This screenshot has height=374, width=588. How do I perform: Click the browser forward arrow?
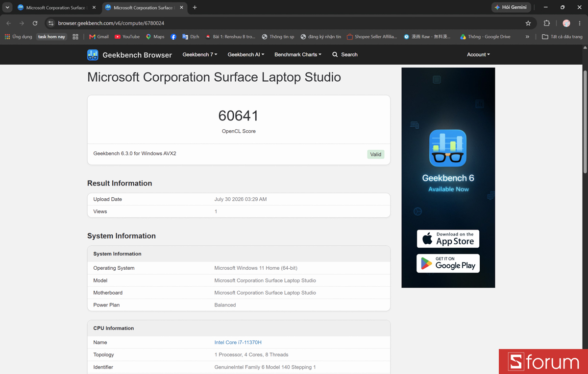22,23
